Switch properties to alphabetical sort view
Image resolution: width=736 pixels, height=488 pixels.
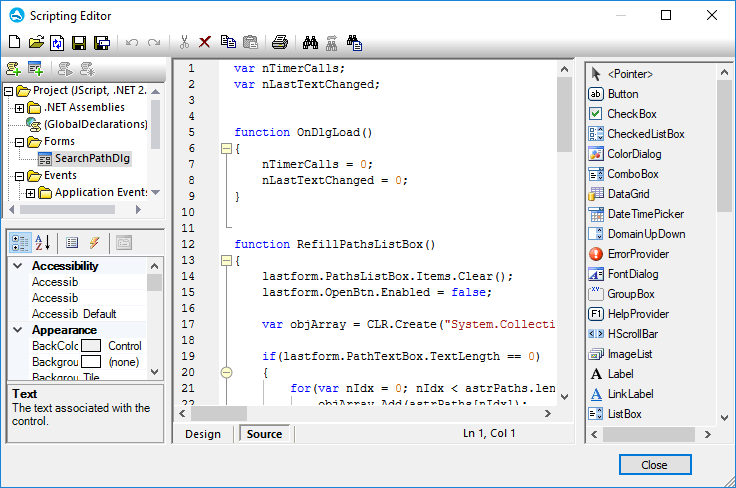click(x=43, y=242)
